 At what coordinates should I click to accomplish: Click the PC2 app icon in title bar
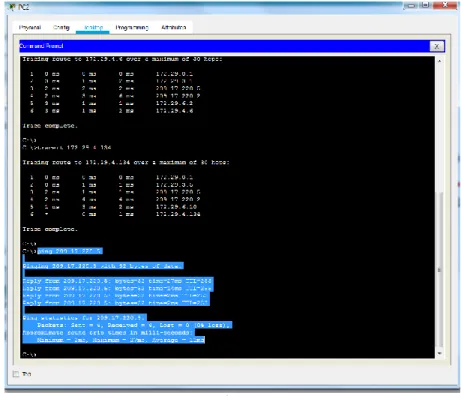12,6
